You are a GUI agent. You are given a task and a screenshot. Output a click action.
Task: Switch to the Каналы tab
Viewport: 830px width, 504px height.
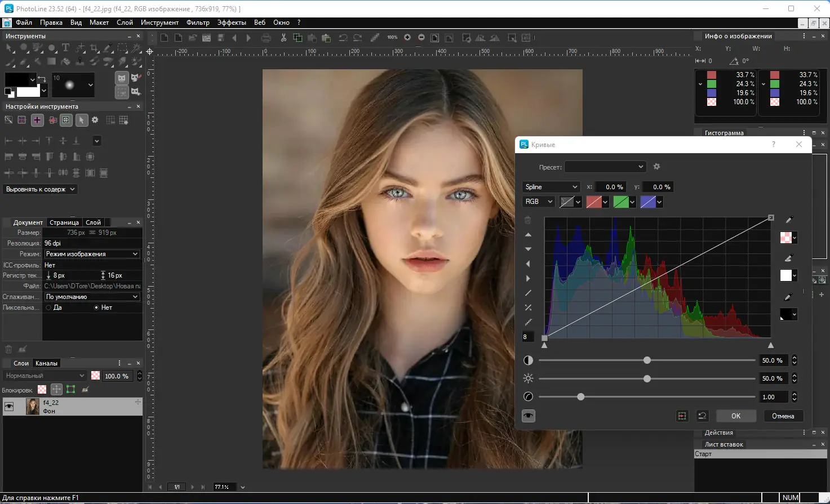(x=46, y=363)
